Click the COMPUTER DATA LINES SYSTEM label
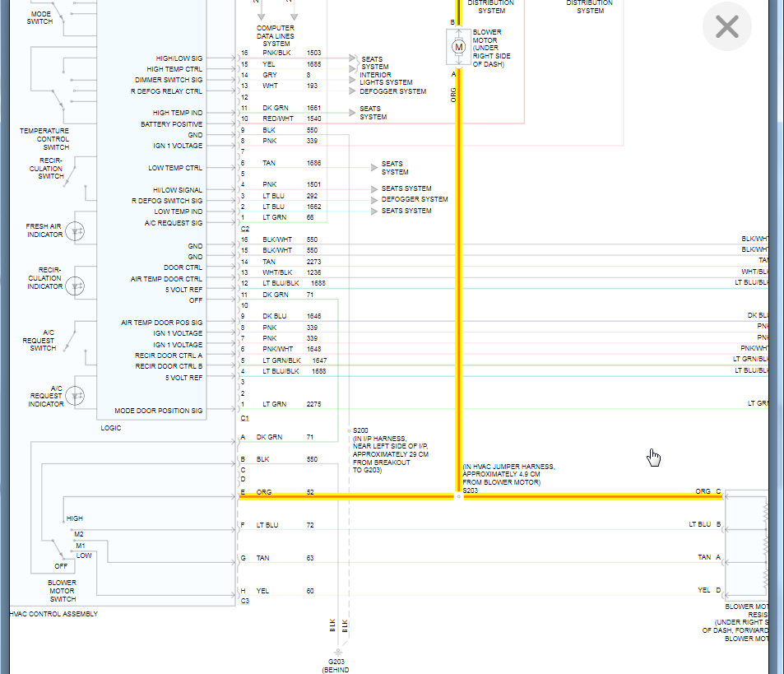 click(x=276, y=36)
